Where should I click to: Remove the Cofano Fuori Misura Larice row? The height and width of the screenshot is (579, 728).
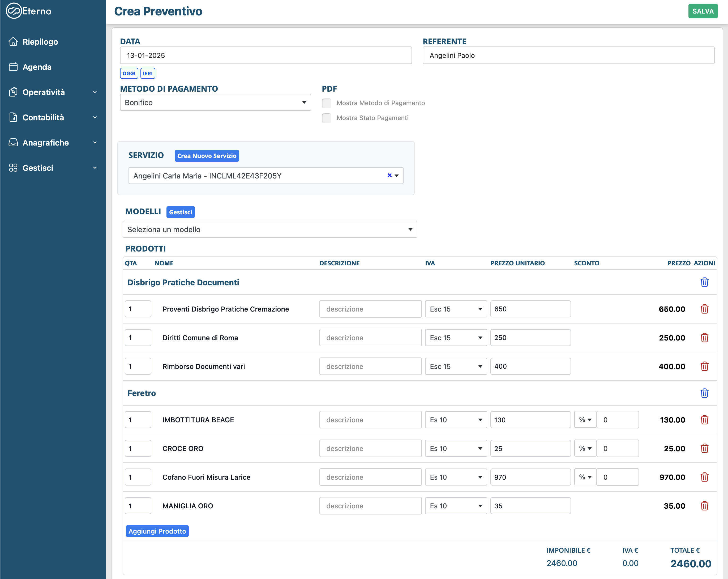pos(704,477)
